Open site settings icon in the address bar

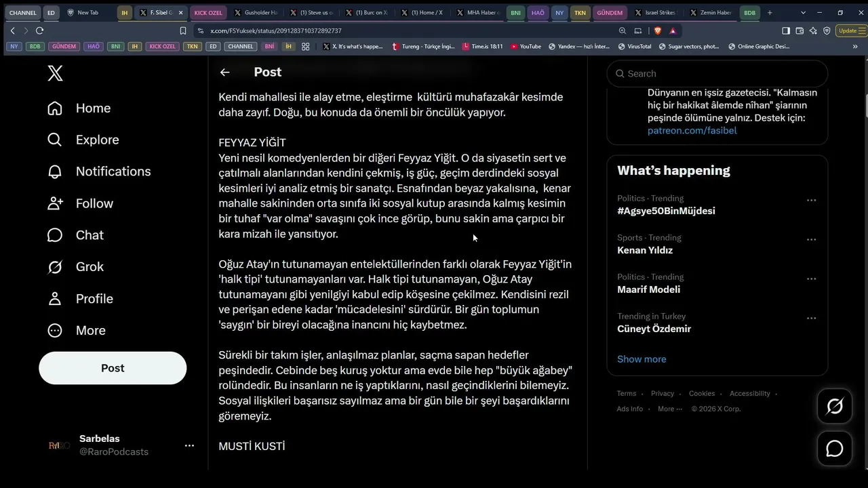point(200,30)
